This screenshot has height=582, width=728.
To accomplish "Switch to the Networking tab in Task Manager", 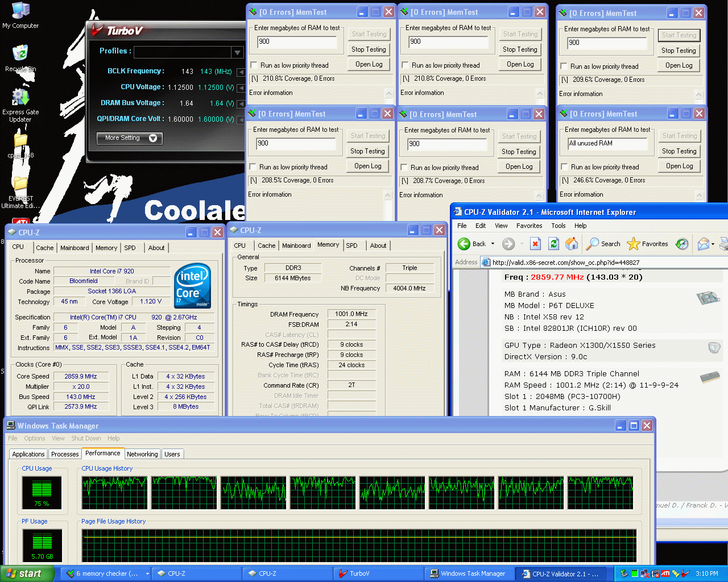I will (142, 454).
